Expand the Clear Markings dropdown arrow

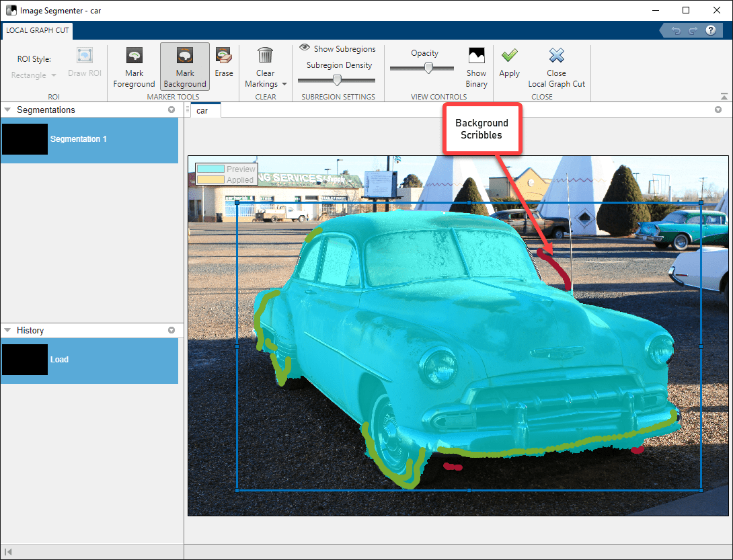(x=284, y=85)
